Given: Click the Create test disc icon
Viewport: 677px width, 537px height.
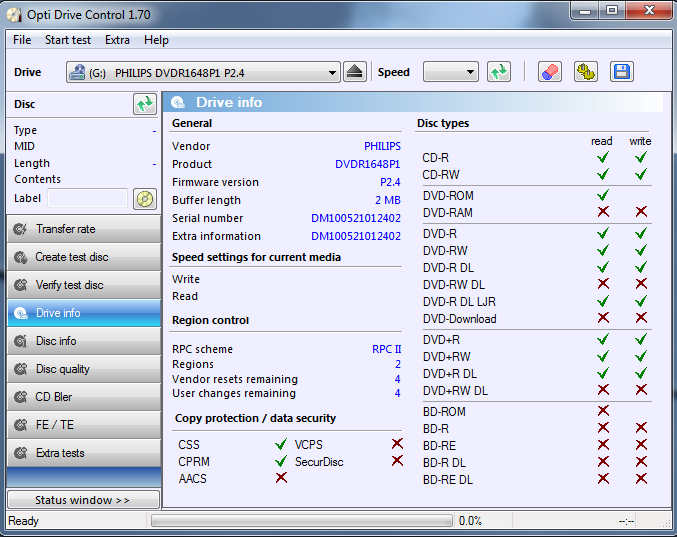Looking at the screenshot, I should point(20,257).
